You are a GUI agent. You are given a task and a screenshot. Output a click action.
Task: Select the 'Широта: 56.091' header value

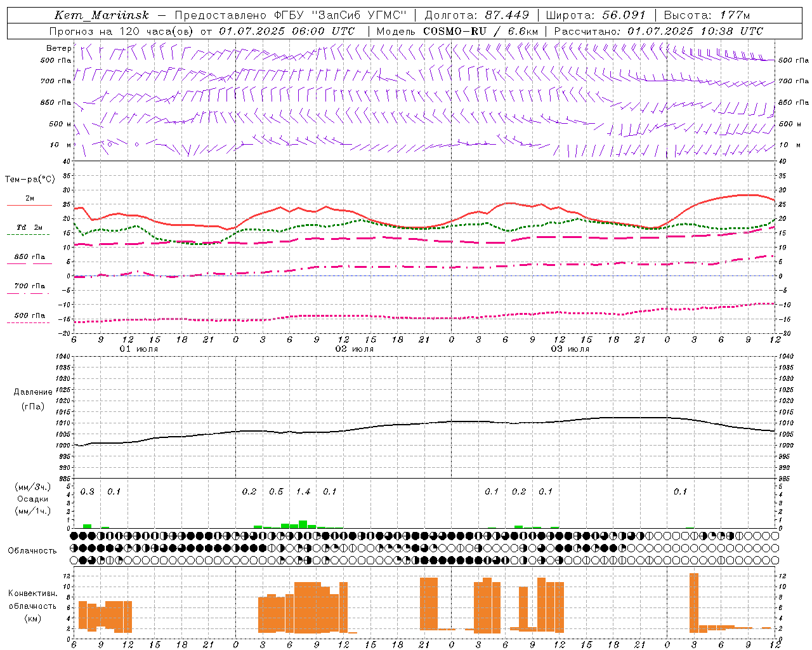596,15
